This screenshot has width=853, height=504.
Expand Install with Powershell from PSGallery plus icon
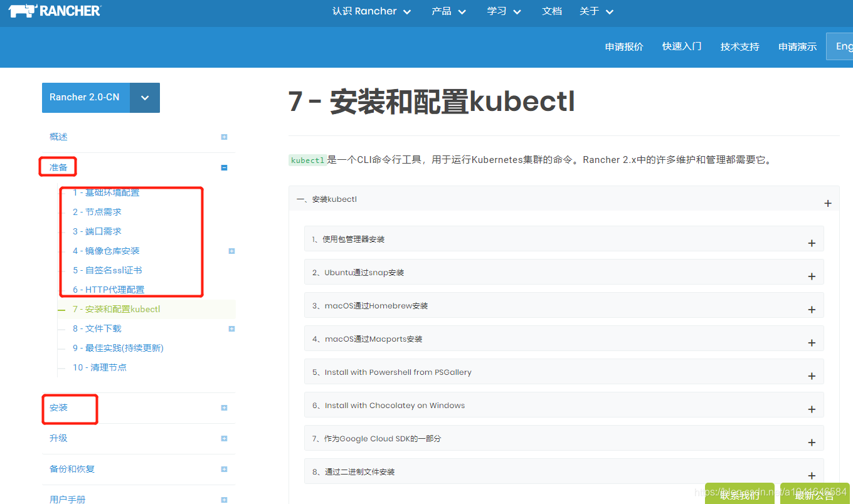click(x=812, y=376)
